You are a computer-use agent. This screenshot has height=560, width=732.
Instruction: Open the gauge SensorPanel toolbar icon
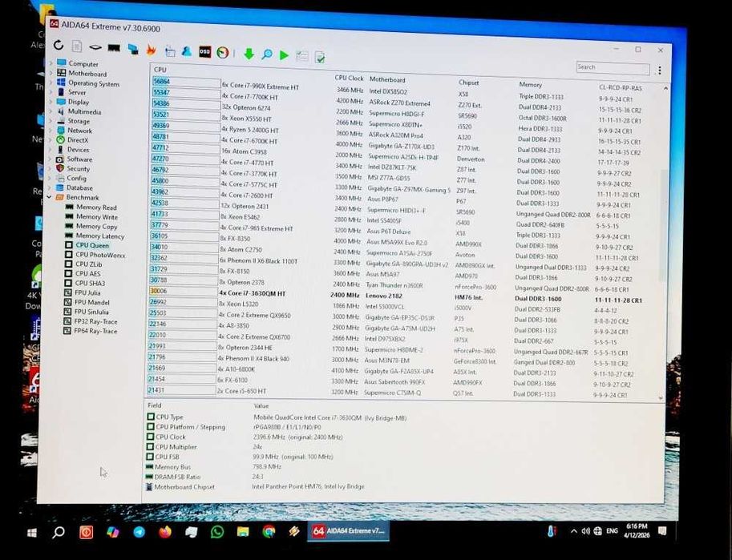click(223, 52)
